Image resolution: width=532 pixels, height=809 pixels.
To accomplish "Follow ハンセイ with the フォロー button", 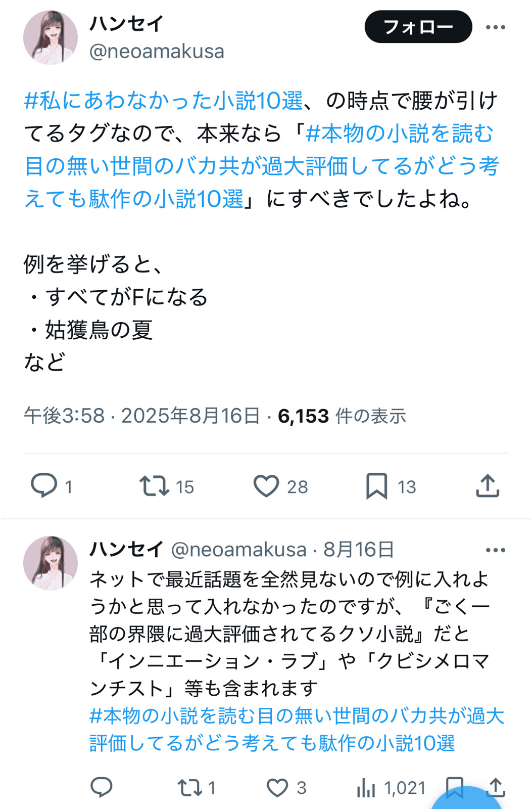I will pos(418,27).
